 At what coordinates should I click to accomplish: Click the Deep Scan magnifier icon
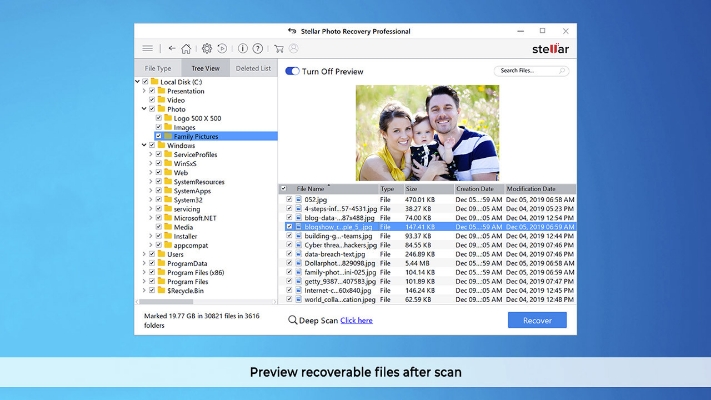pyautogui.click(x=292, y=320)
